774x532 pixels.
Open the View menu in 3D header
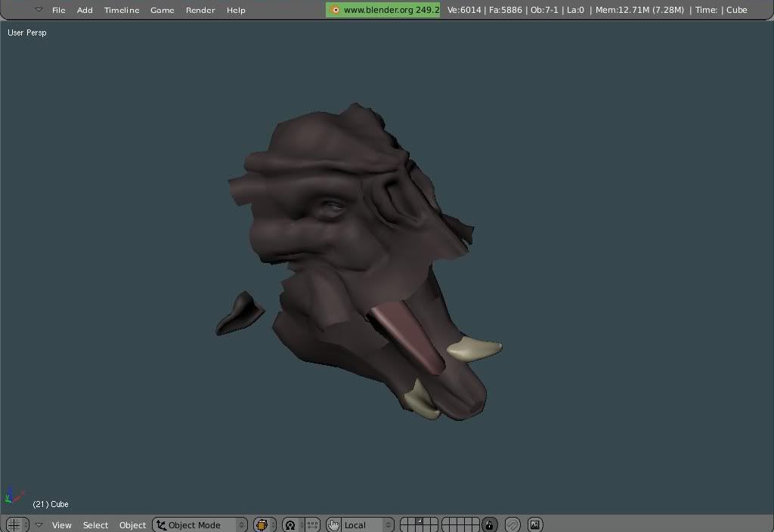(61, 524)
